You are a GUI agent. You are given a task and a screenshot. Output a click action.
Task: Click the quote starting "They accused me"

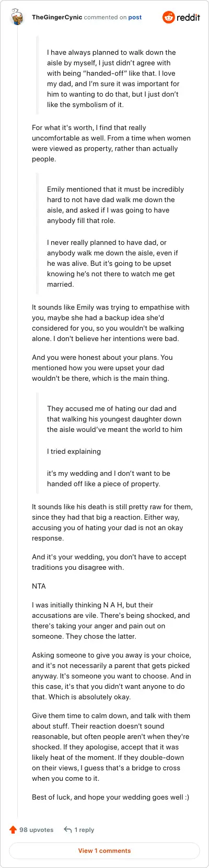(114, 446)
